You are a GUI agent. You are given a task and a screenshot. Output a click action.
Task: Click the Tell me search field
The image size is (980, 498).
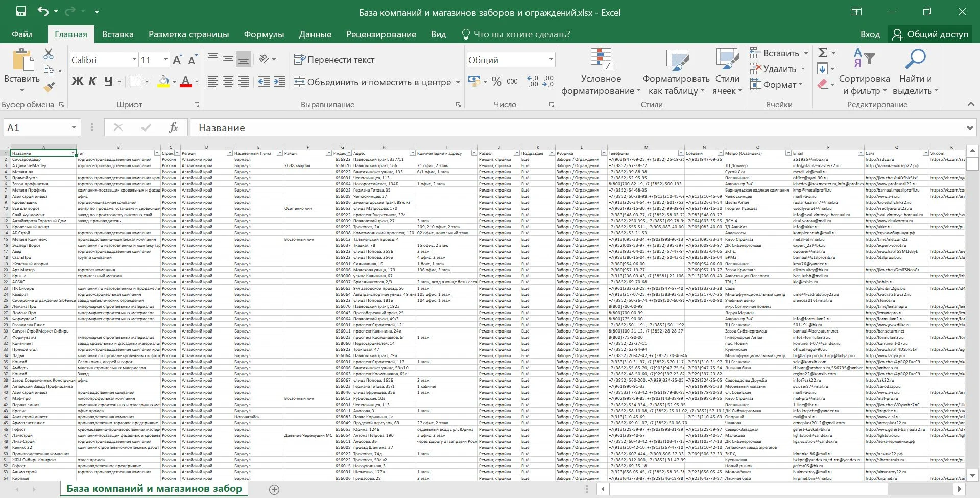click(516, 34)
